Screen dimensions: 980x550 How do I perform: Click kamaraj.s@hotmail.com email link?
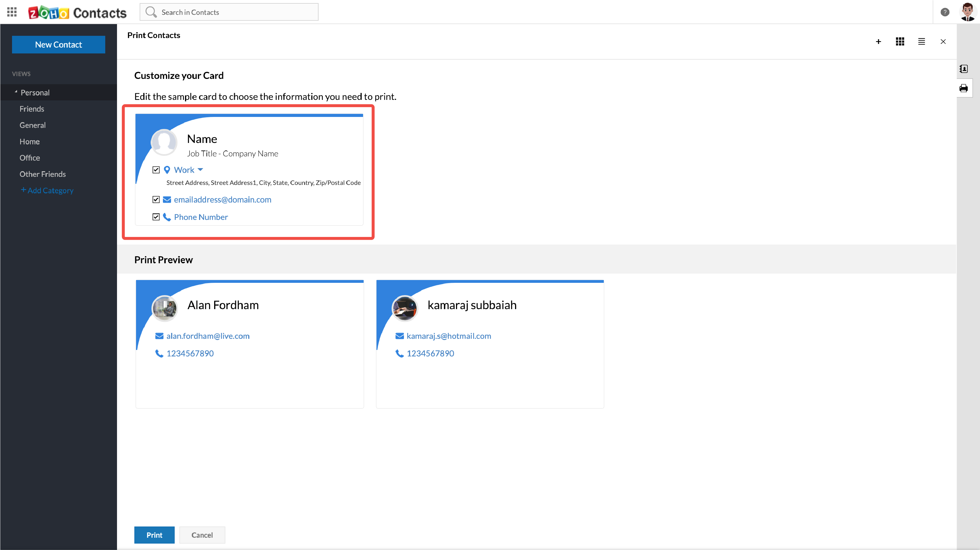pyautogui.click(x=448, y=336)
